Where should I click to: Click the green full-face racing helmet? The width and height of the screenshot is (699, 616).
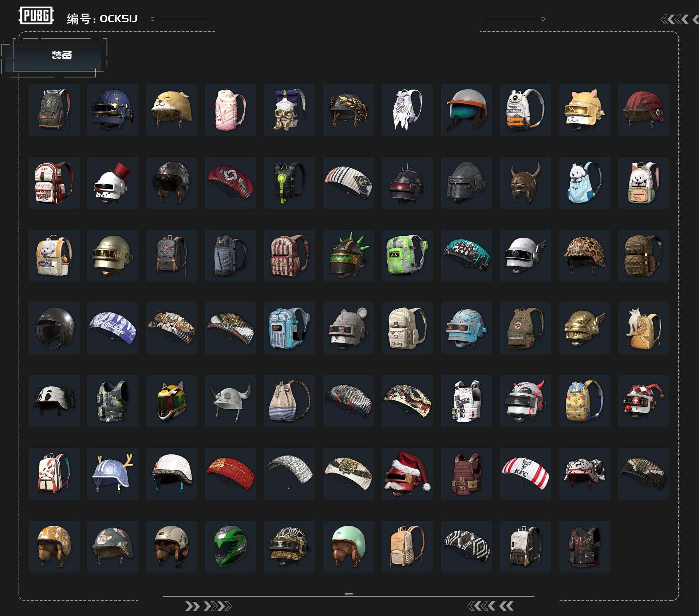click(x=231, y=547)
